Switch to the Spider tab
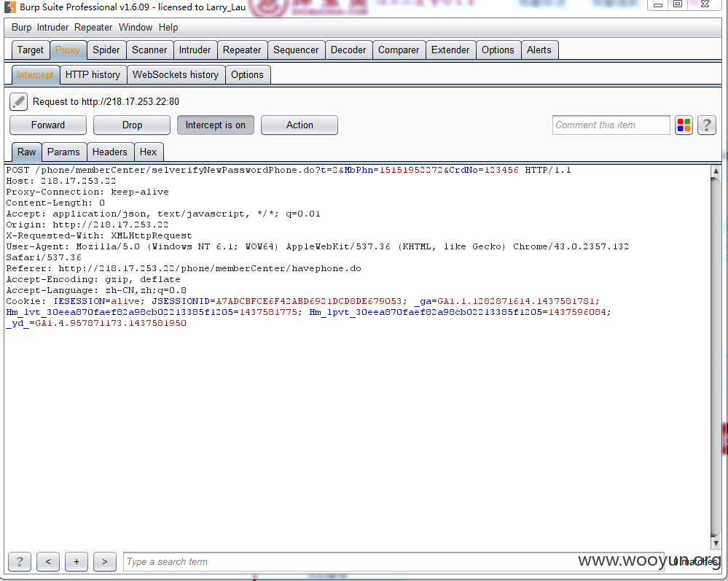Image resolution: width=728 pixels, height=581 pixels. (106, 50)
